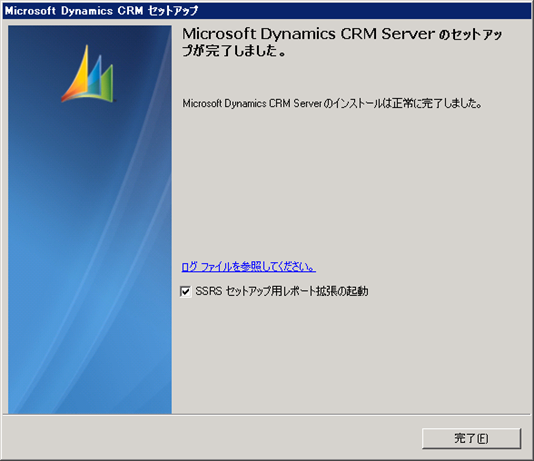
Task: Click the Microsoft Dynamics CRM セットアップ title bar
Action: [267, 11]
